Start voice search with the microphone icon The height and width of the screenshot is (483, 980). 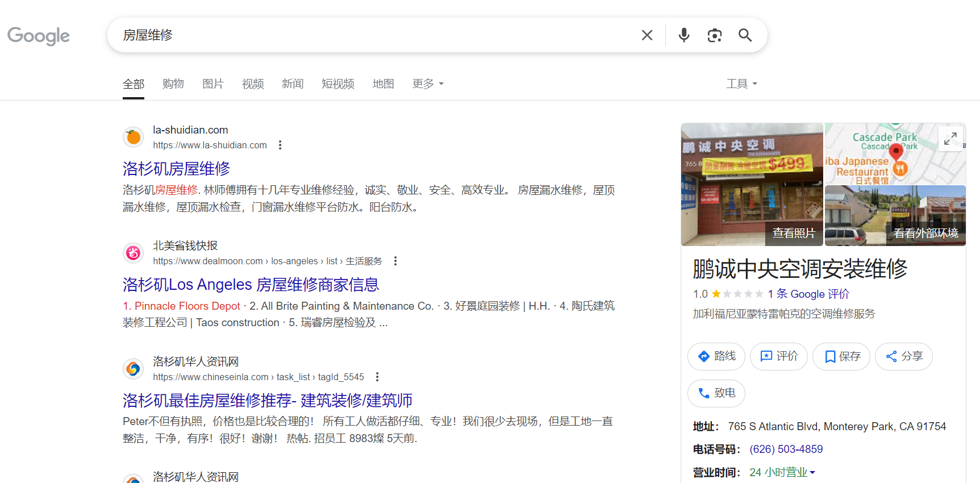click(x=684, y=35)
